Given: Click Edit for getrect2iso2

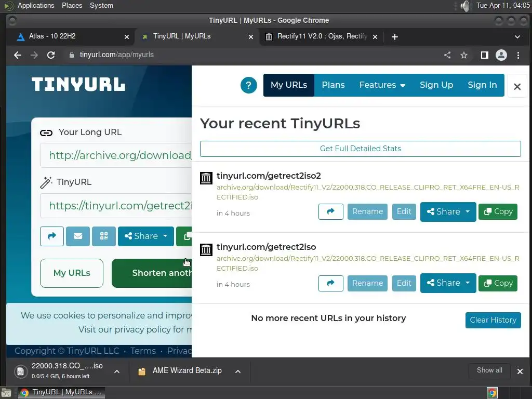Looking at the screenshot, I should coord(404,212).
